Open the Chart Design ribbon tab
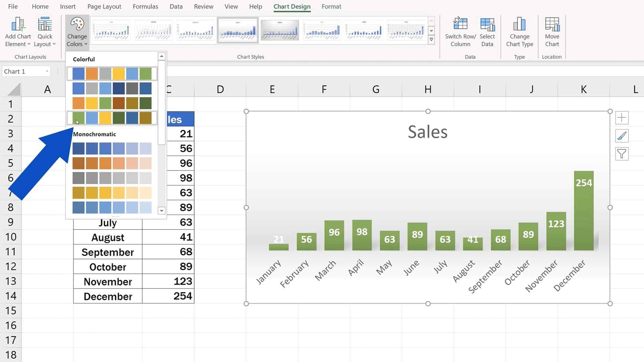The width and height of the screenshot is (644, 362). click(x=292, y=6)
